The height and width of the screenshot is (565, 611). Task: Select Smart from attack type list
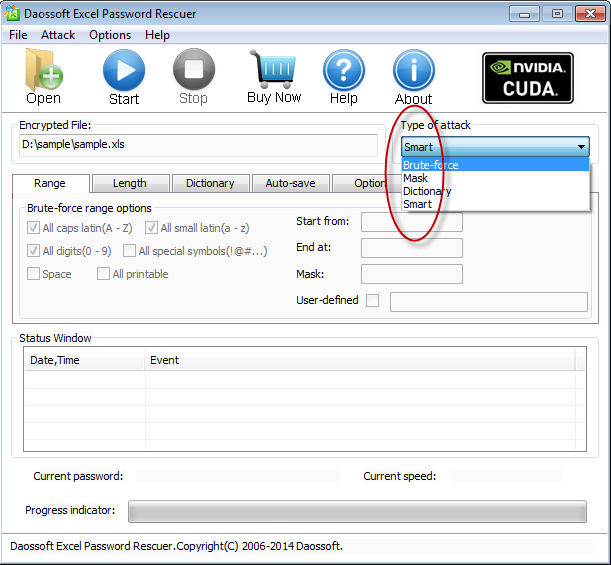point(495,204)
